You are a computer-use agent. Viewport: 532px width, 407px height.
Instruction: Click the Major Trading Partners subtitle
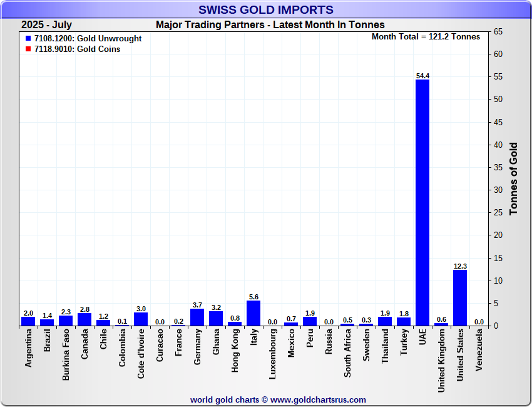click(270, 25)
